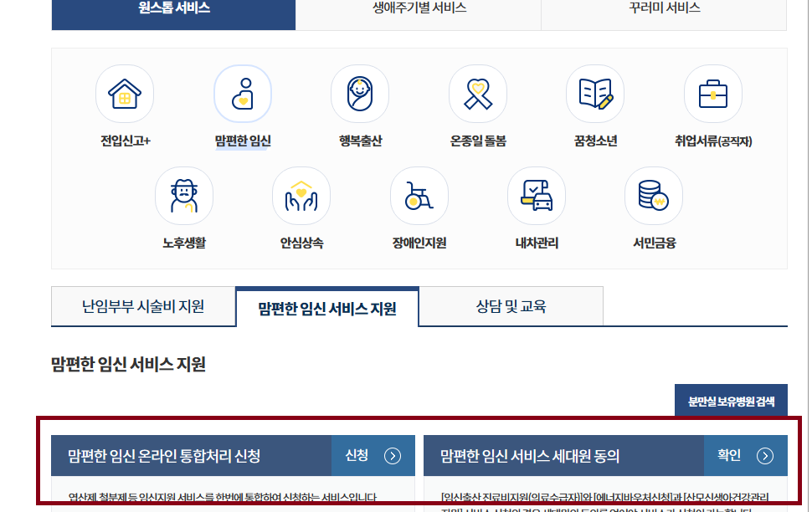Open the 안심상속 hands icon
The height and width of the screenshot is (512, 812).
[301, 194]
